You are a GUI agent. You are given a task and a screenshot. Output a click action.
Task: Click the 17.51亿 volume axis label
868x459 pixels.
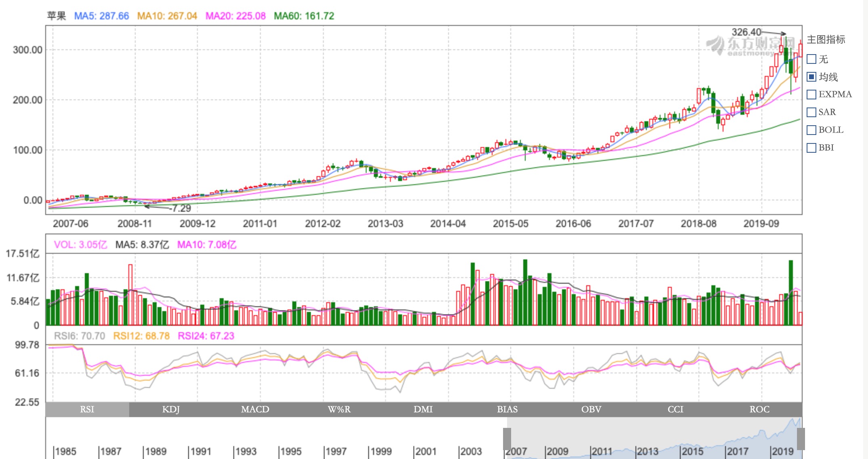point(23,253)
